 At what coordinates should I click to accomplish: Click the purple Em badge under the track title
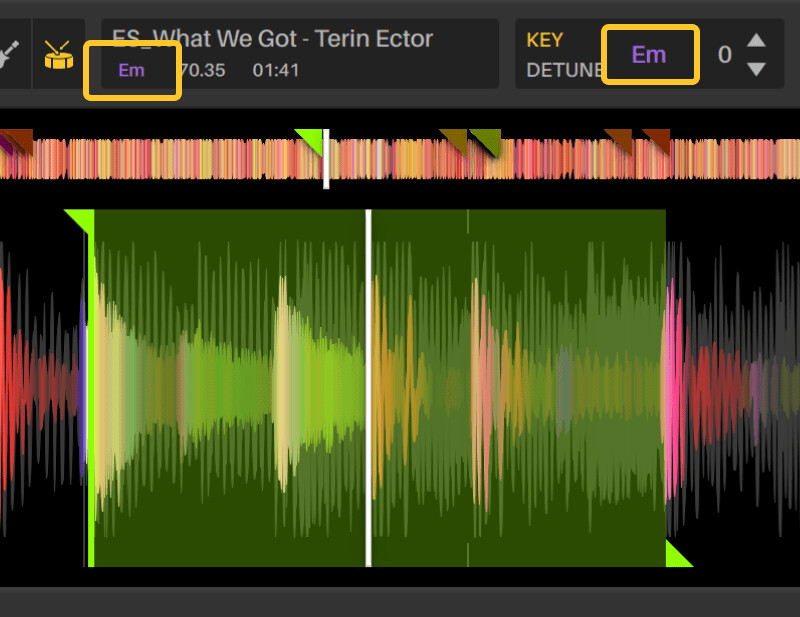[132, 72]
